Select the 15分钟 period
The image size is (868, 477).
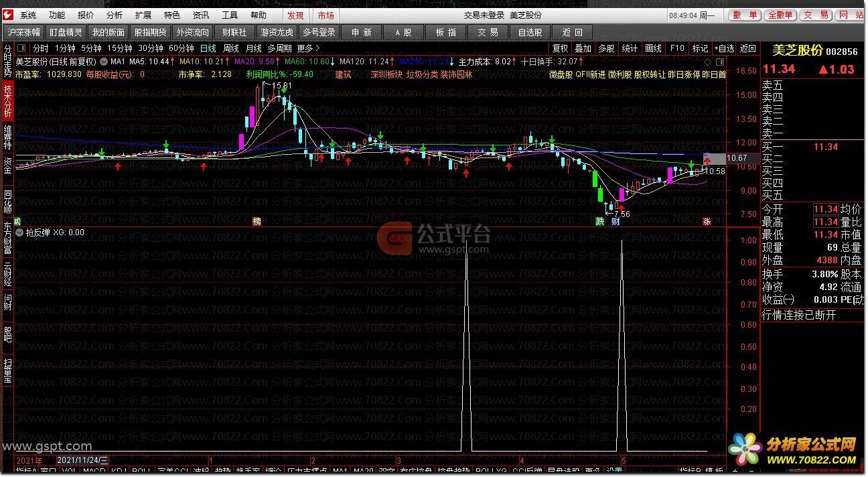pyautogui.click(x=120, y=48)
